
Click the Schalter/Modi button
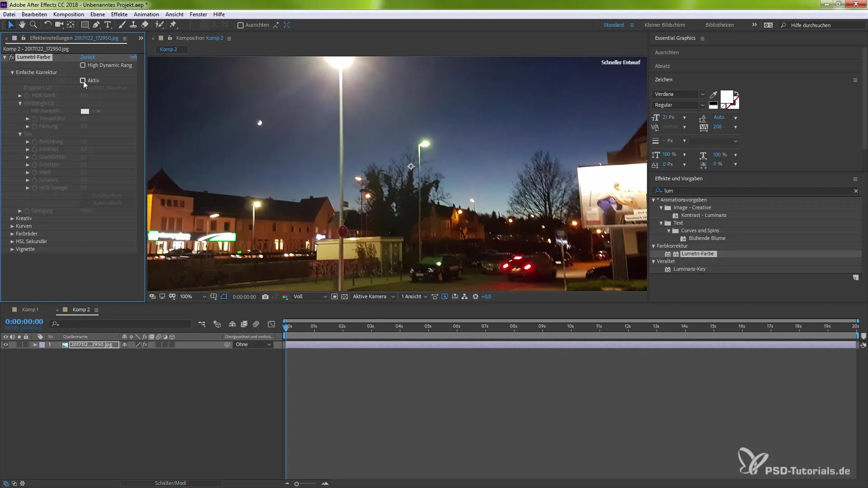tap(170, 483)
